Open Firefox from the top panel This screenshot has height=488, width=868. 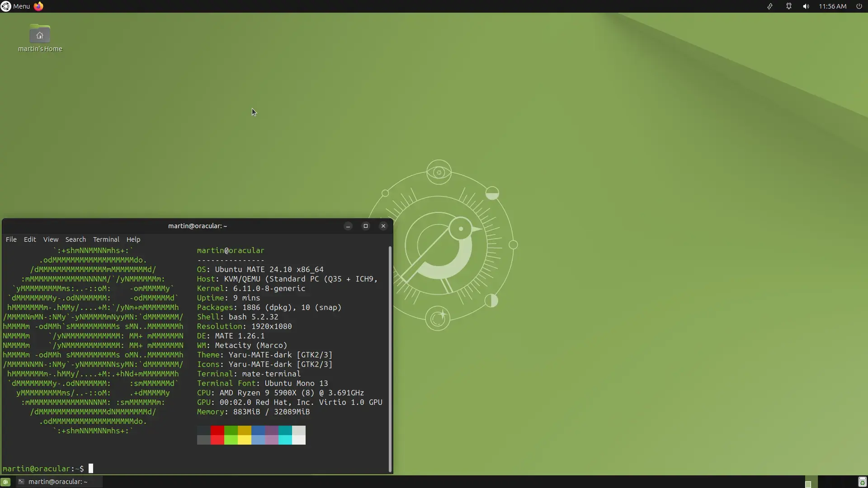pos(38,6)
